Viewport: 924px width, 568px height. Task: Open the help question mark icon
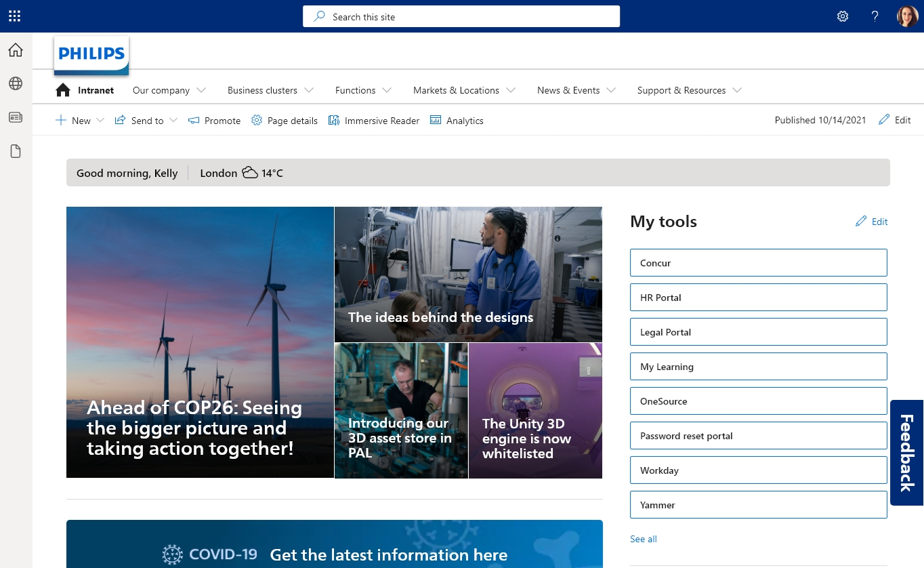click(875, 16)
